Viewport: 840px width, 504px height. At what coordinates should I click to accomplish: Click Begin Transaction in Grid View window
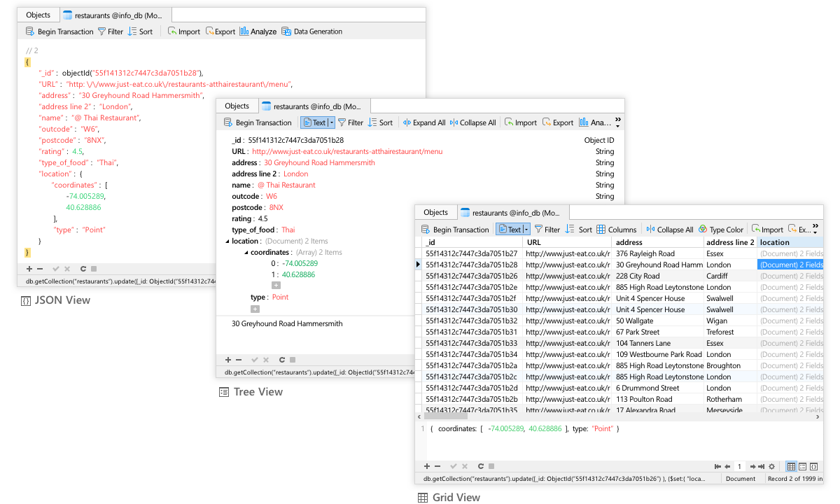(x=455, y=230)
